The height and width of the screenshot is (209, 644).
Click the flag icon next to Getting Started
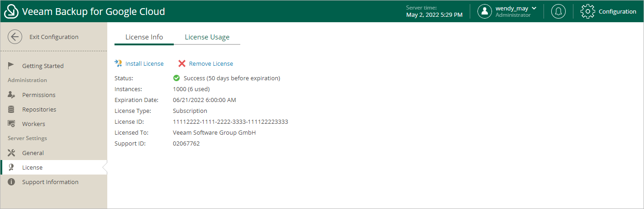tap(12, 66)
